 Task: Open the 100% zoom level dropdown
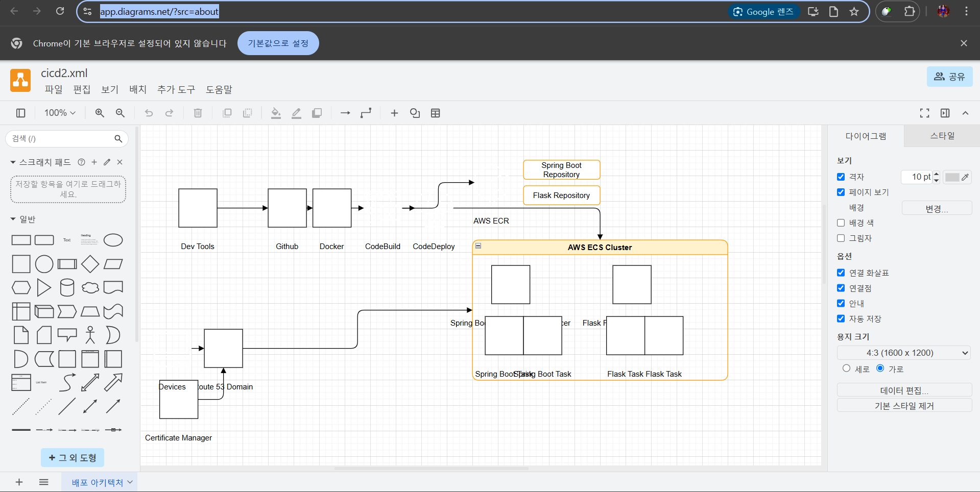click(x=60, y=113)
